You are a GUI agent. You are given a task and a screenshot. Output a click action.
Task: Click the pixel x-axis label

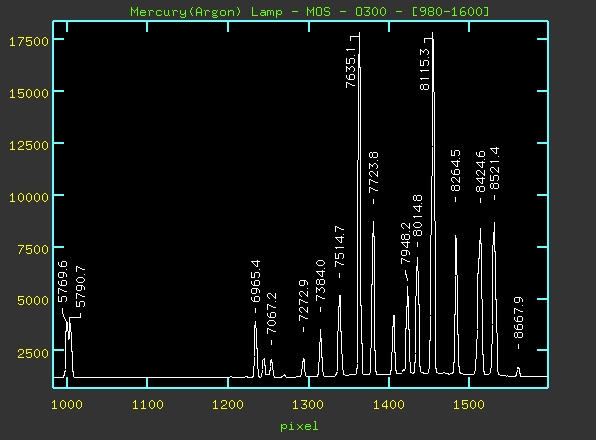299,426
